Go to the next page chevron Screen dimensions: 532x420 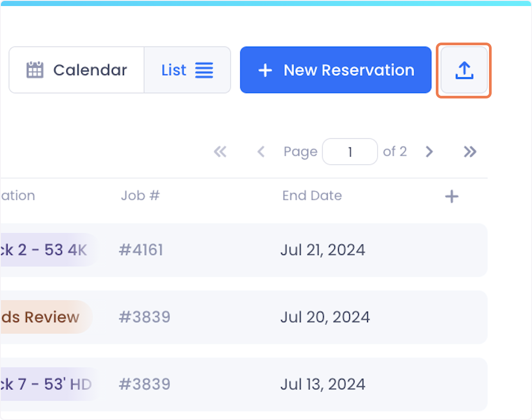(429, 152)
